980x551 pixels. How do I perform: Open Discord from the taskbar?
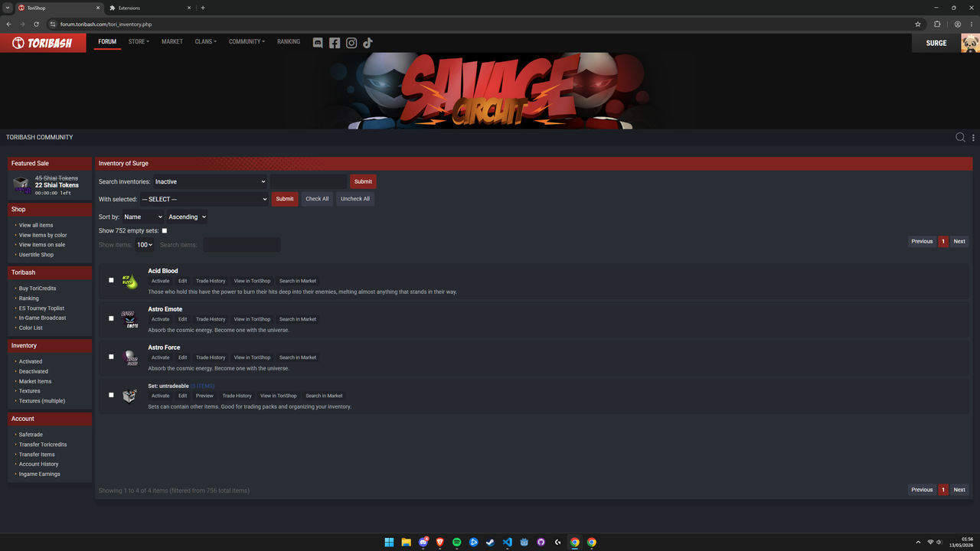423,542
